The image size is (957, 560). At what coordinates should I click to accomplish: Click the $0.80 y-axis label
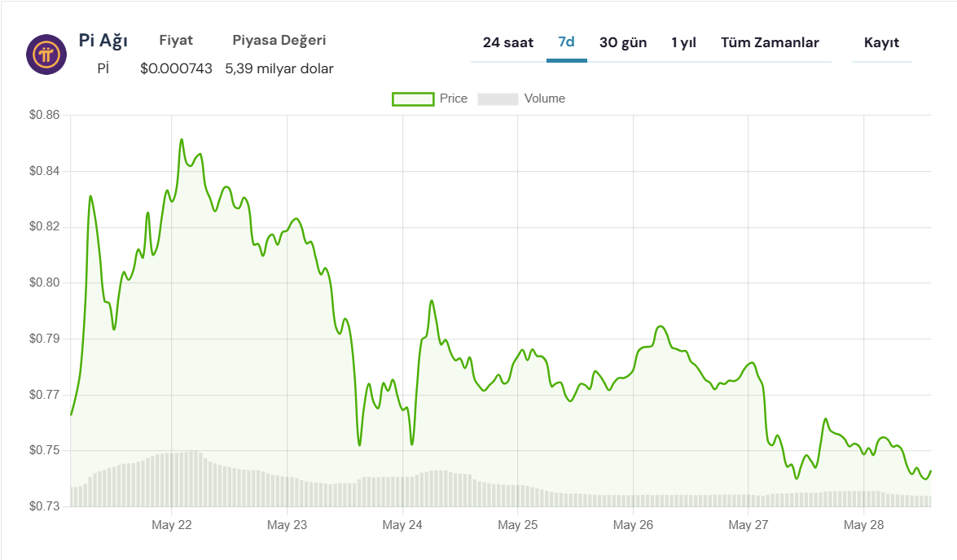point(45,282)
